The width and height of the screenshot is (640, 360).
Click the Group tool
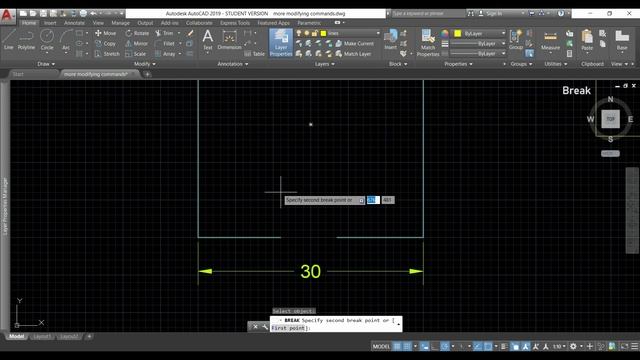(516, 40)
